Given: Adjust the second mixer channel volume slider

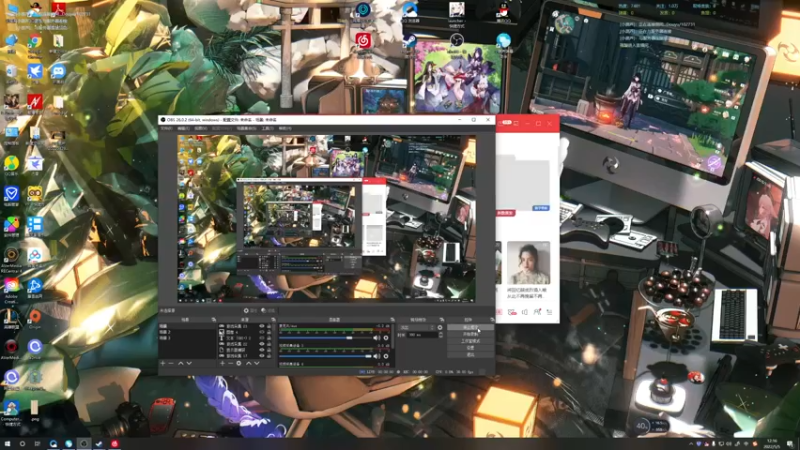Looking at the screenshot, I should tap(326, 356).
